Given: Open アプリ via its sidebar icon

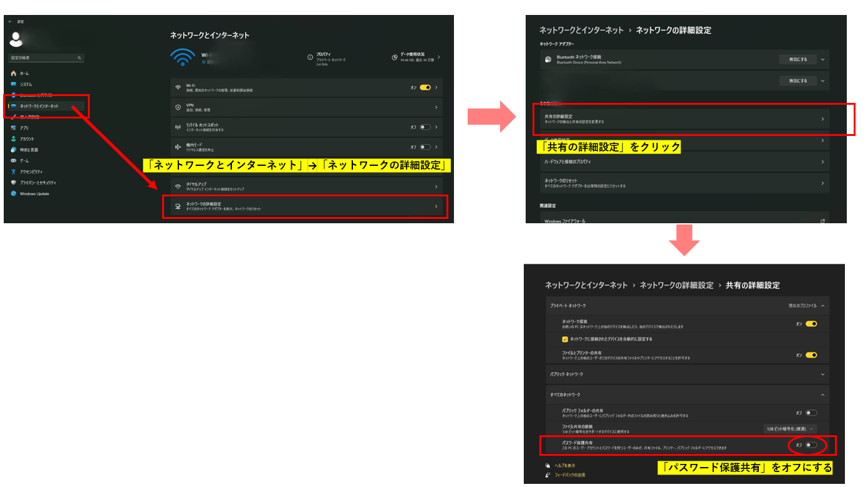Looking at the screenshot, I should [14, 128].
